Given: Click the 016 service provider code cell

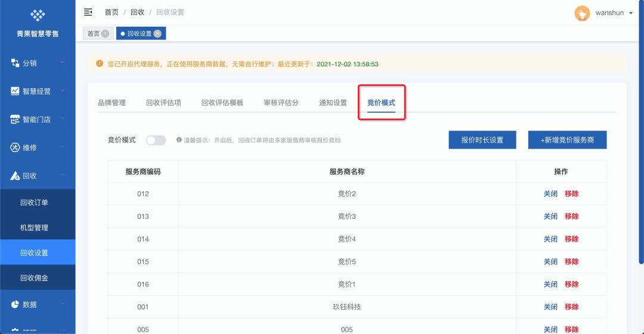Looking at the screenshot, I should 143,284.
